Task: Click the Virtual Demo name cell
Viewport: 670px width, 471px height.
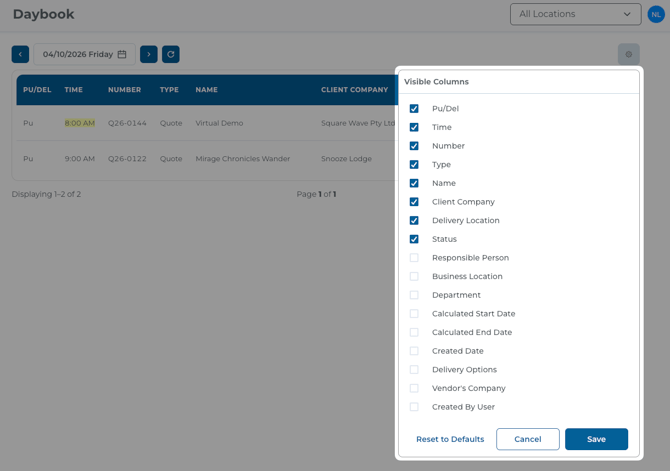Action: point(219,123)
